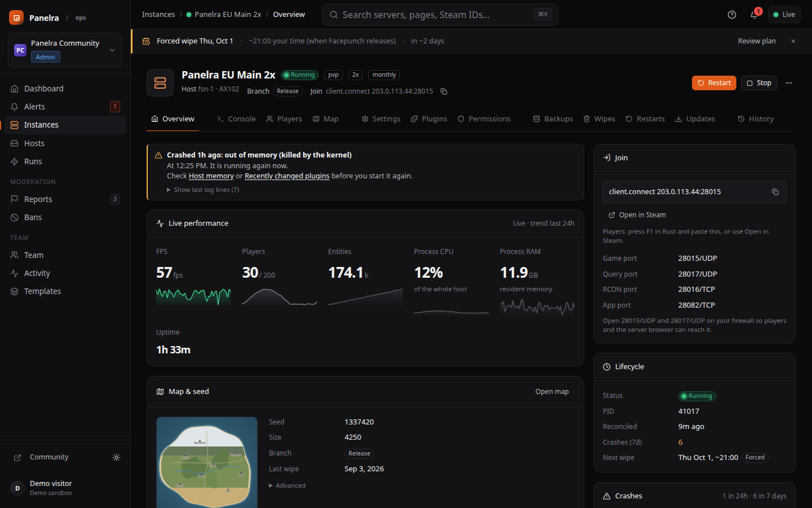This screenshot has height=508, width=812.
Task: Toggle the light/dark theme icon
Action: pos(116,457)
